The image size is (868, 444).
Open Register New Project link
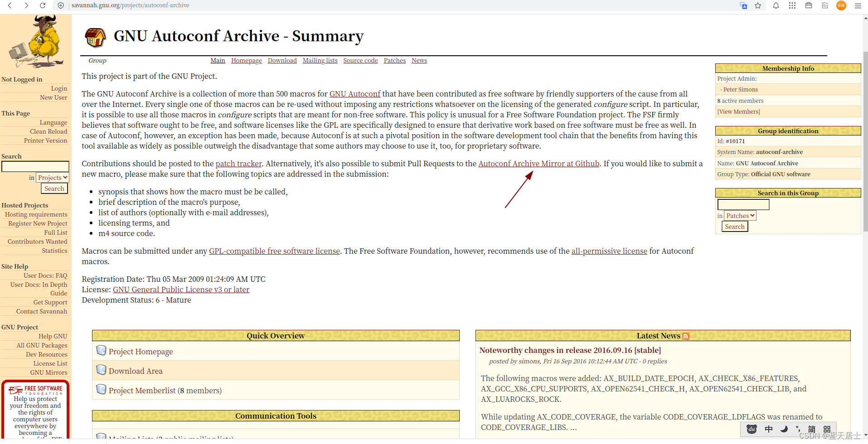(x=38, y=223)
